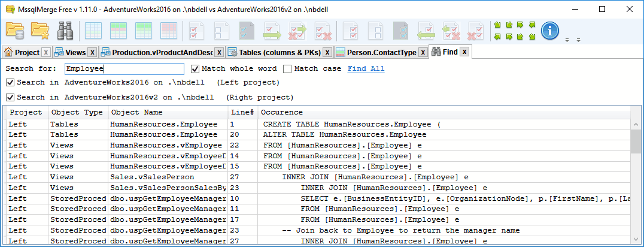The image size is (644, 247).
Task: Toggle Search in AdventureWorks2016 left project checkbox
Action: (10, 83)
